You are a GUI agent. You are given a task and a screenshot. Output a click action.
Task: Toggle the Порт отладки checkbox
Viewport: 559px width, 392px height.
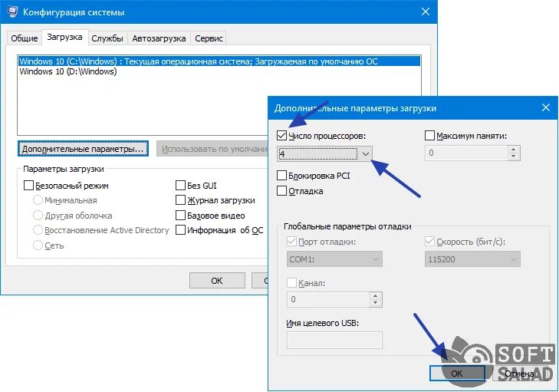(291, 242)
